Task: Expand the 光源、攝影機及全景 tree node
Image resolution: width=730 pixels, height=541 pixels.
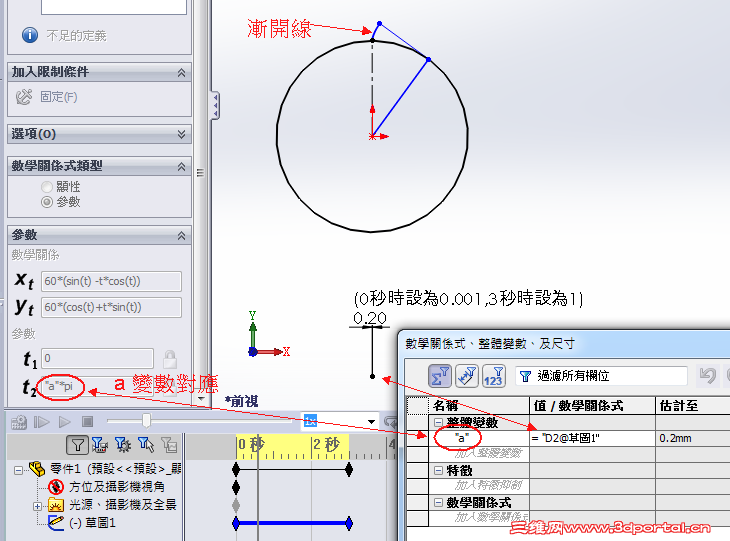Action: (38, 506)
